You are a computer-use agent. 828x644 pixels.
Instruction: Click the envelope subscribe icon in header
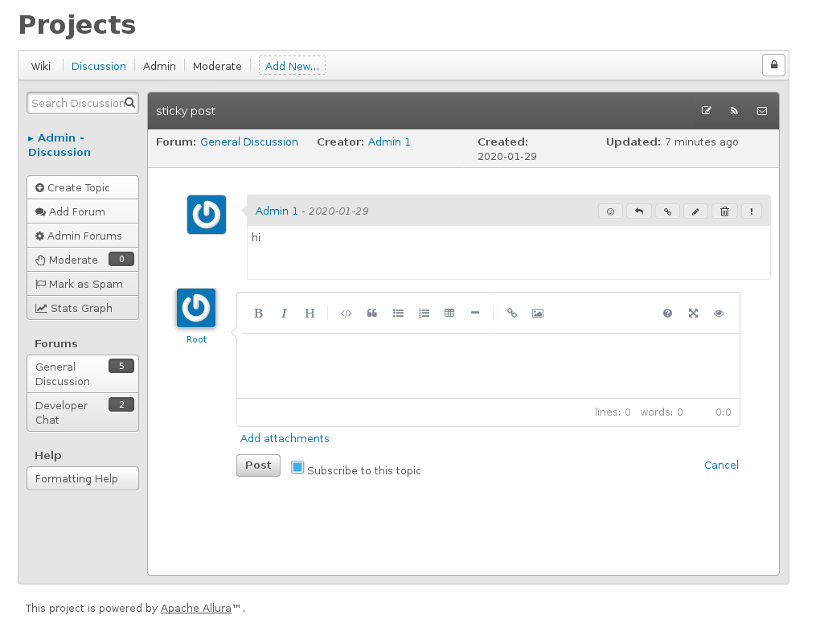click(x=762, y=111)
